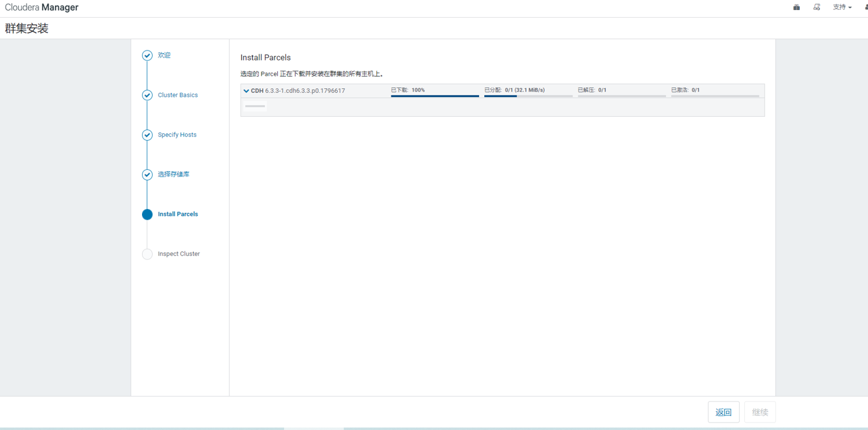This screenshot has width=868, height=430.
Task: Click the 欢迎 step checkmark icon
Action: point(147,56)
